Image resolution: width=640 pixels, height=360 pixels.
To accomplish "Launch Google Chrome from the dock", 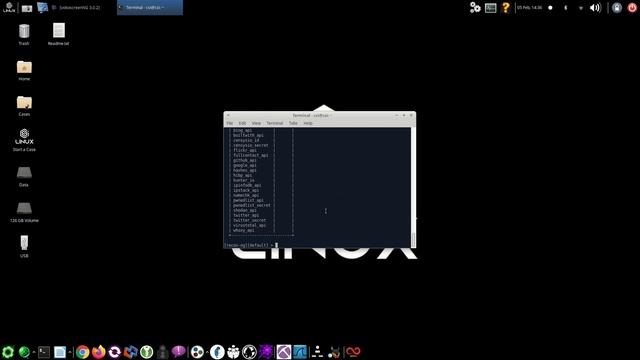I will 82,352.
